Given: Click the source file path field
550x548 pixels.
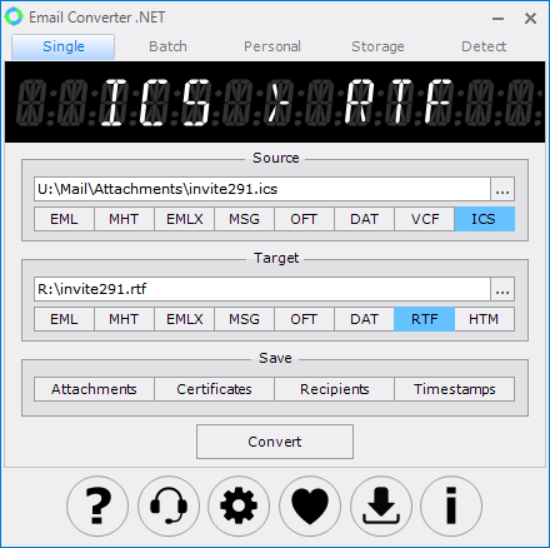Looking at the screenshot, I should 262,189.
